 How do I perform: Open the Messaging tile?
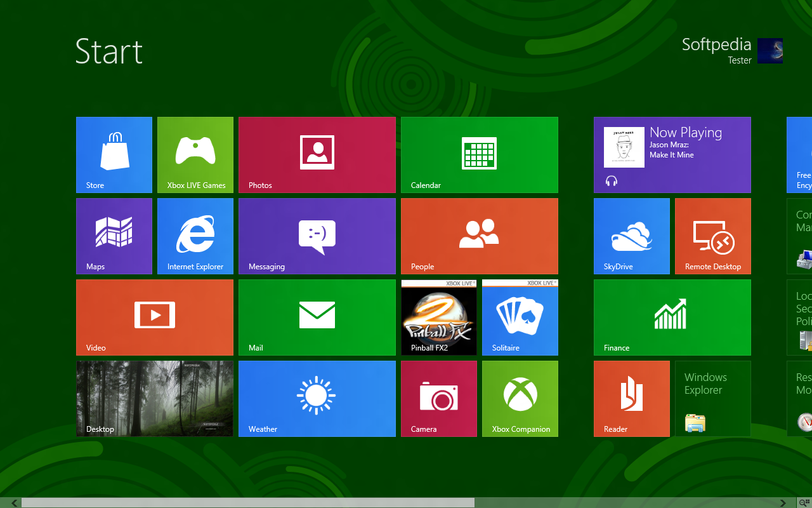click(317, 236)
